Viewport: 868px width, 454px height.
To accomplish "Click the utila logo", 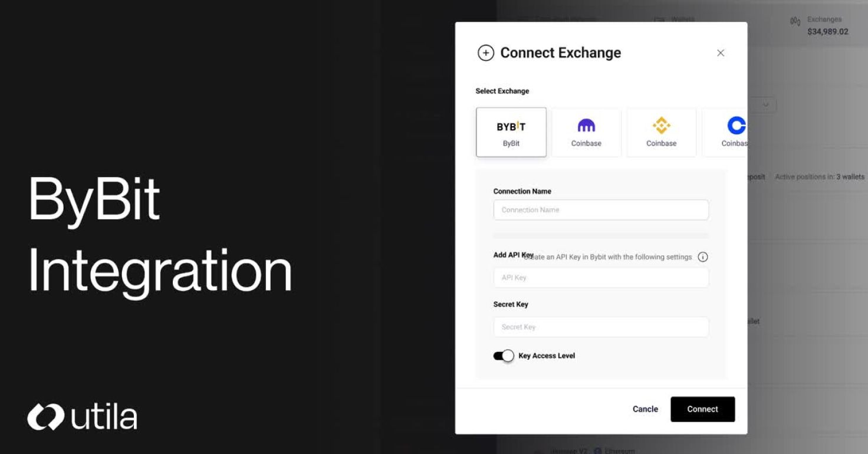I will tap(82, 417).
